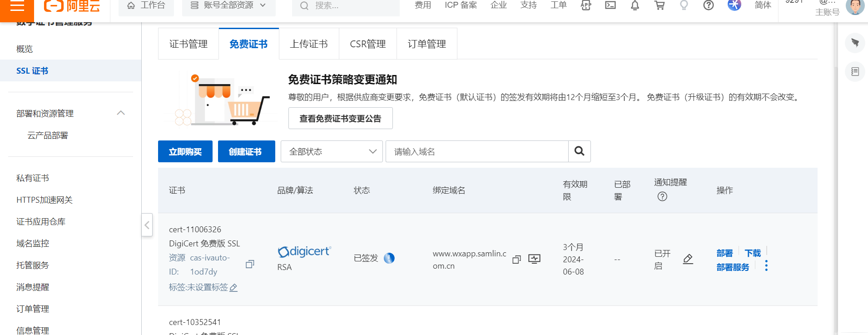Expand the 全部状态 status dropdown
The height and width of the screenshot is (335, 868).
(x=332, y=151)
